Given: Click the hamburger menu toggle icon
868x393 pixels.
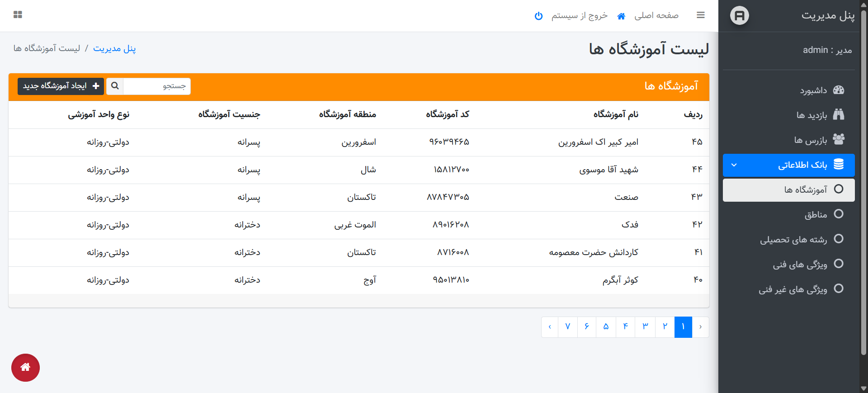Looking at the screenshot, I should (x=700, y=15).
